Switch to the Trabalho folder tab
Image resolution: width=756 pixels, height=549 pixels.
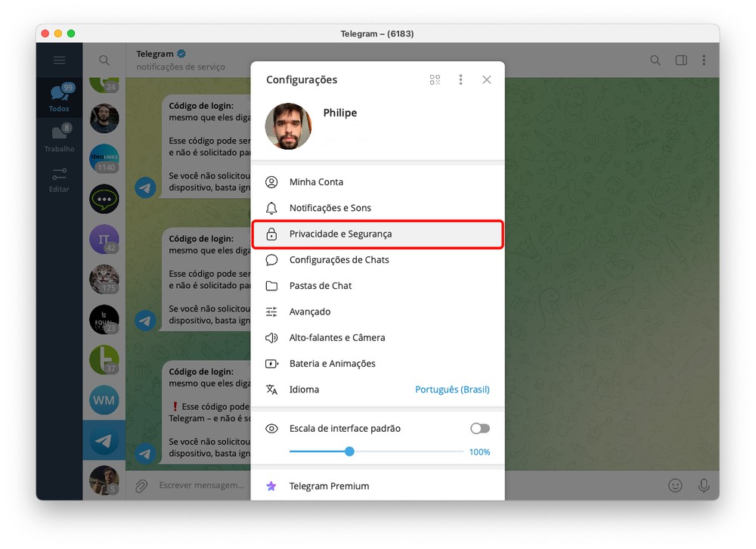click(59, 139)
